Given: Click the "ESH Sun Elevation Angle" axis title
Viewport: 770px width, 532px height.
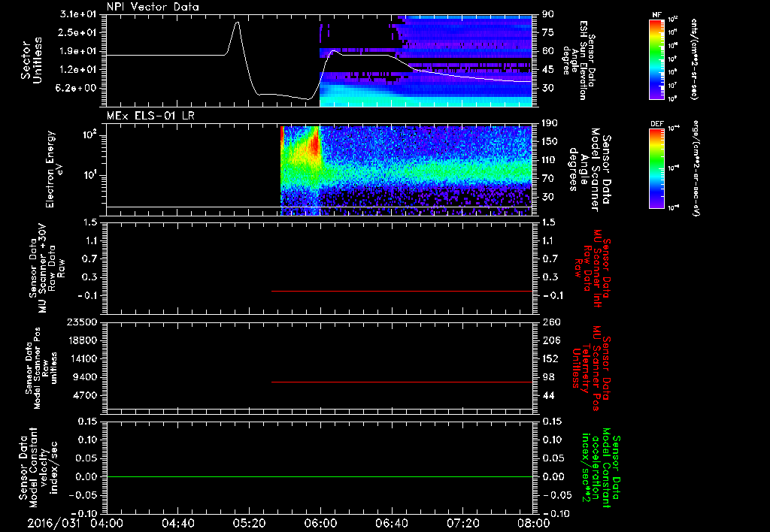Looking at the screenshot, I should pyautogui.click(x=579, y=60).
